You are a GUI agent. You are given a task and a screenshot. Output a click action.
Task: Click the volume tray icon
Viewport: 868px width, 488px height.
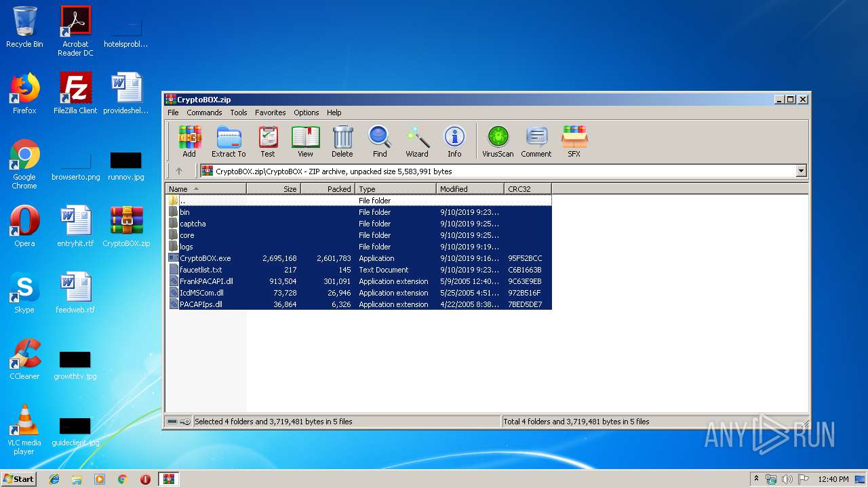point(787,479)
